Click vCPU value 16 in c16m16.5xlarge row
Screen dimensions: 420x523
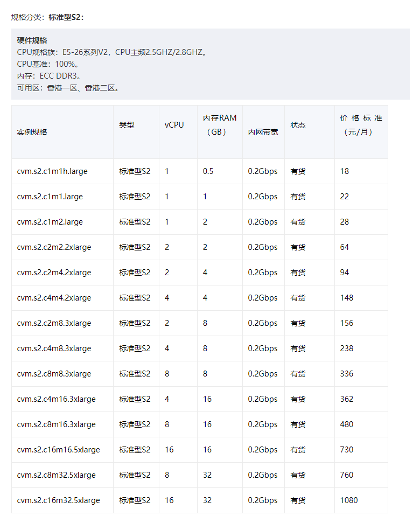click(x=169, y=450)
